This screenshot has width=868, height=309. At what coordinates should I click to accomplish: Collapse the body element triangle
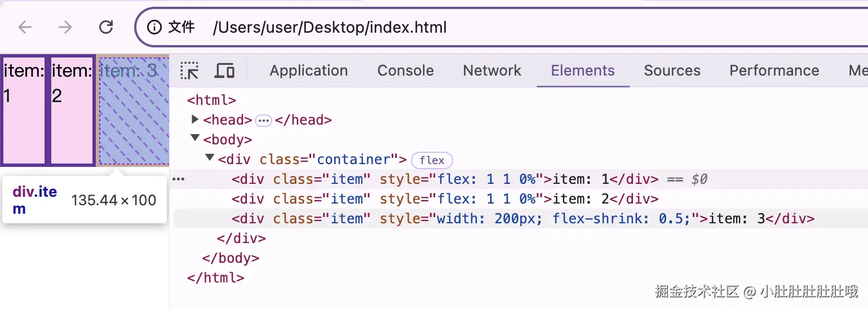coord(195,138)
